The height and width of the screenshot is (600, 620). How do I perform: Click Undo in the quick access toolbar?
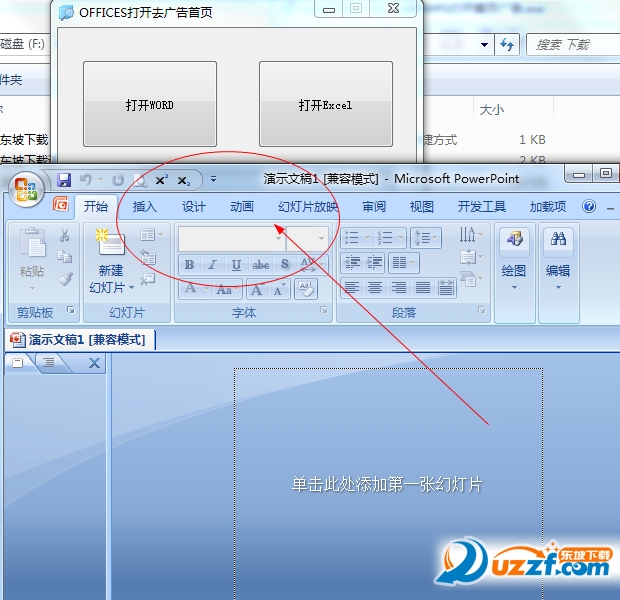[x=86, y=180]
